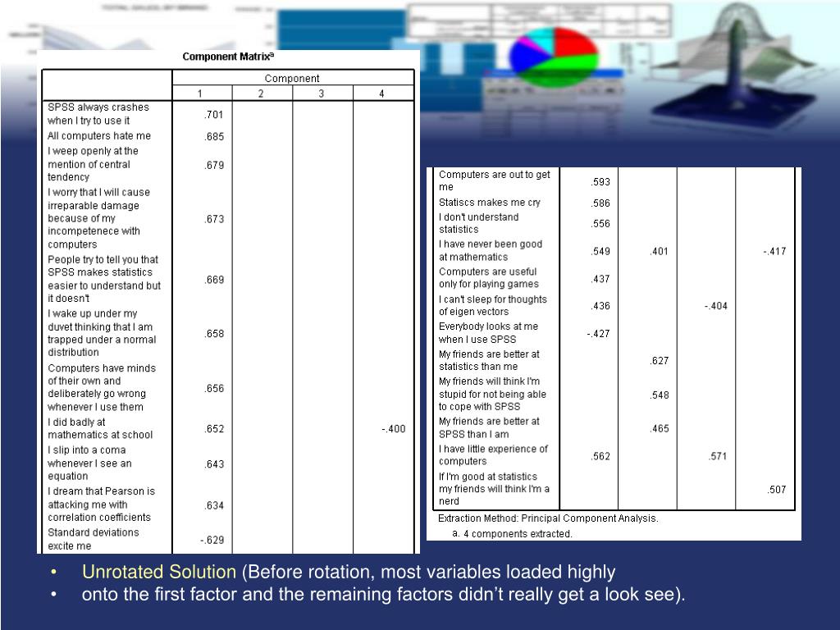Image resolution: width=840 pixels, height=630 pixels.
Task: Select row "I slip into a coma whenever I see an equation"
Action: click(89, 463)
